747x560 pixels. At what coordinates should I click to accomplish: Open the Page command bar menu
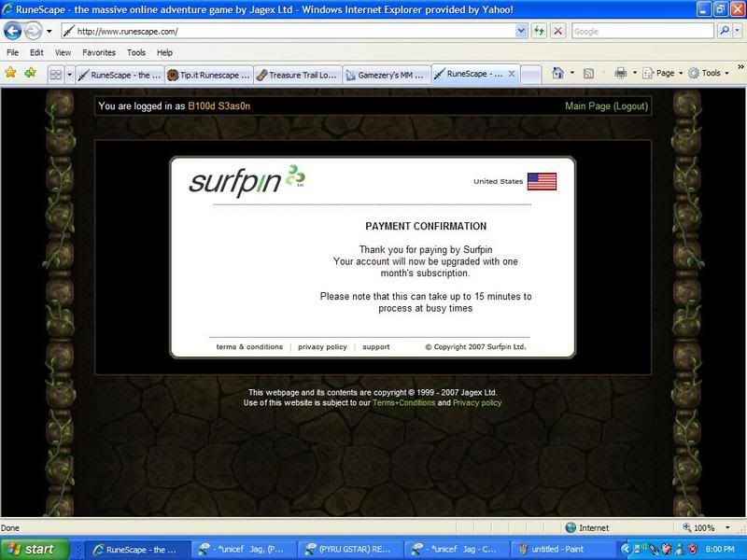[663, 73]
